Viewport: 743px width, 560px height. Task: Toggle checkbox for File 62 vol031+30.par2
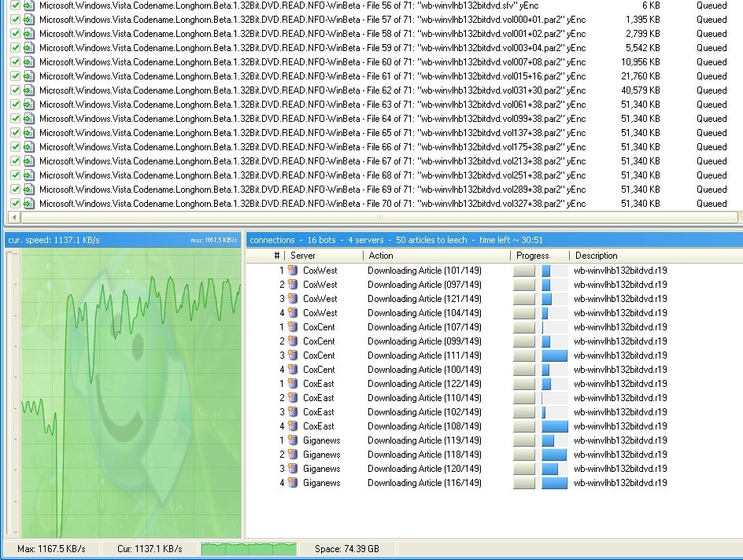[15, 90]
